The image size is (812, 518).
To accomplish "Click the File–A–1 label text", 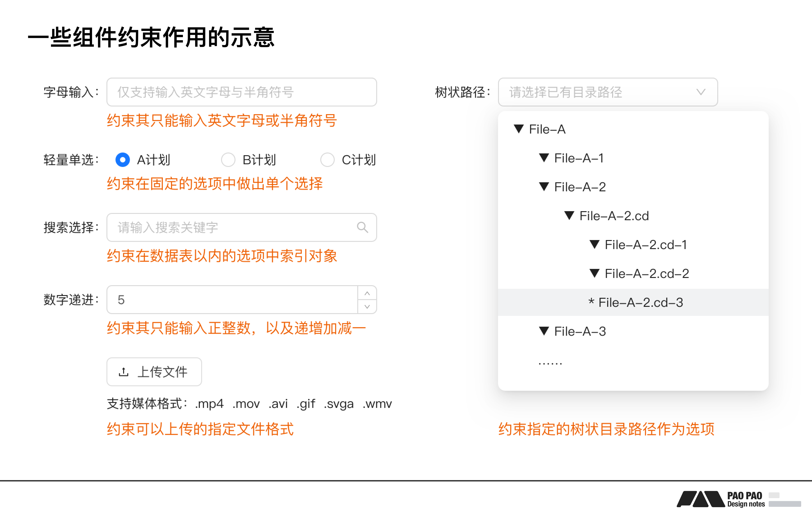I will click(579, 158).
